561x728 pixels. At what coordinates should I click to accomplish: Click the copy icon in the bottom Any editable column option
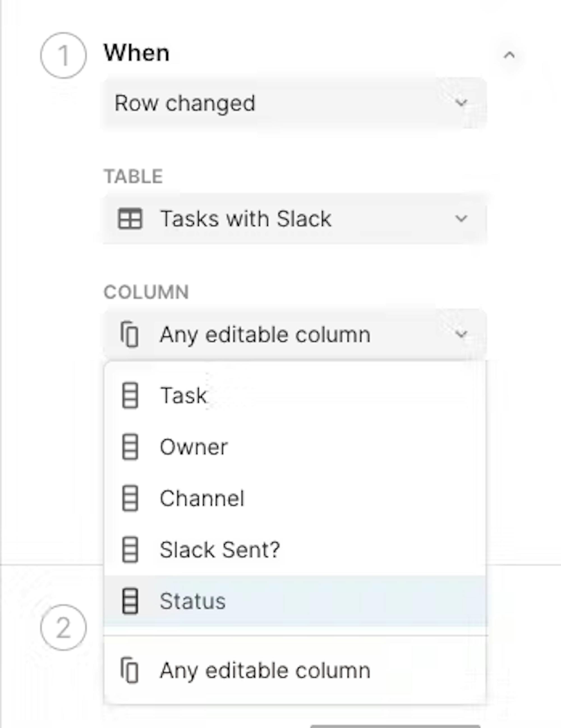pyautogui.click(x=130, y=670)
